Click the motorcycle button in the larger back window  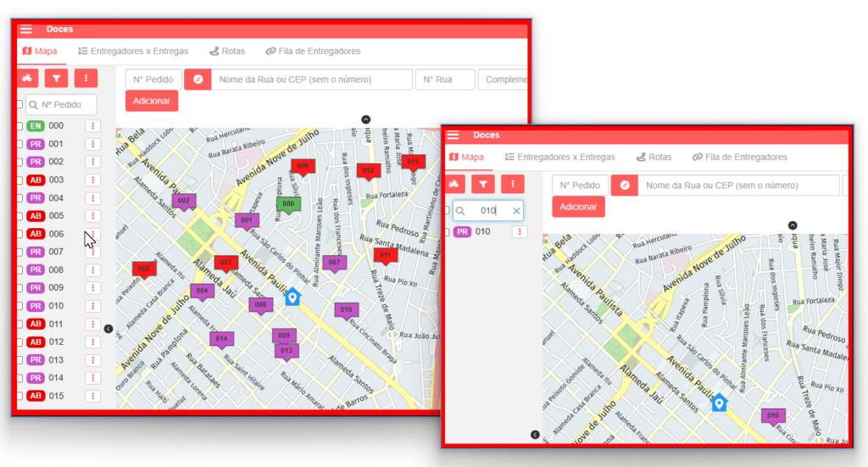click(x=28, y=78)
